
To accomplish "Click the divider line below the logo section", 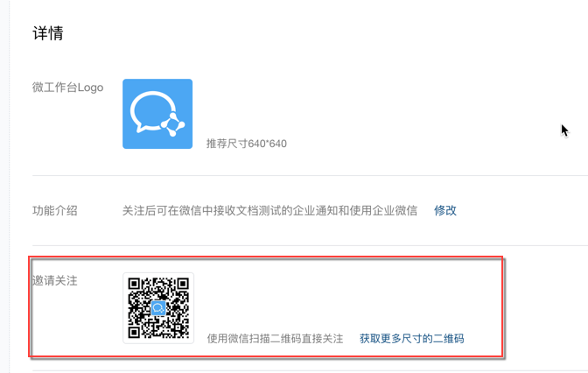I will [310, 175].
